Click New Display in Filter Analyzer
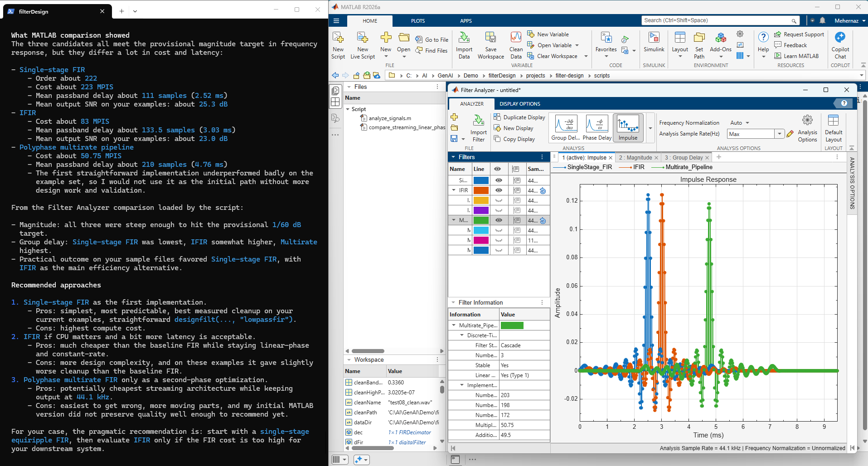 tap(514, 128)
